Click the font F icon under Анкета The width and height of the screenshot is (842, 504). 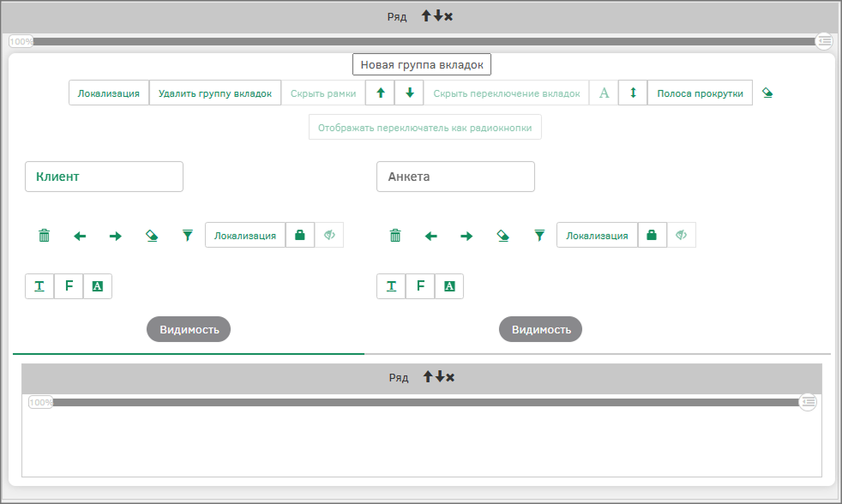(420, 286)
